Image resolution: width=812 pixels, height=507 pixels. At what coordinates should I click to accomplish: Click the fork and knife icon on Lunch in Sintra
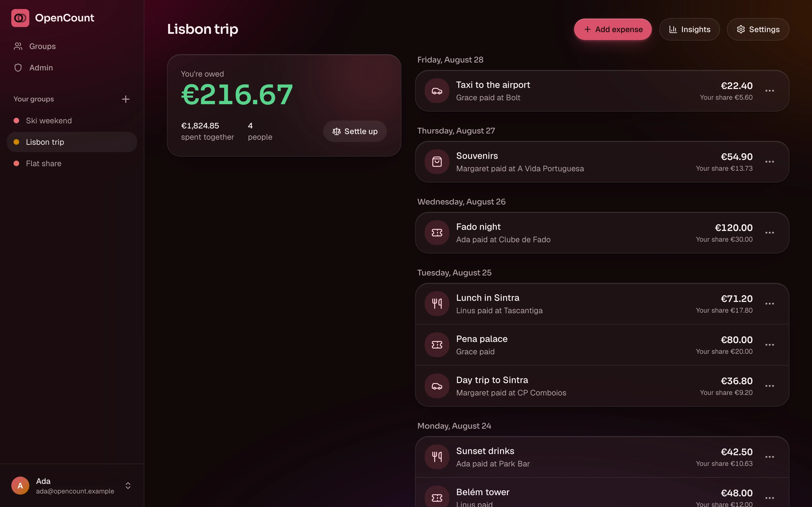click(437, 304)
